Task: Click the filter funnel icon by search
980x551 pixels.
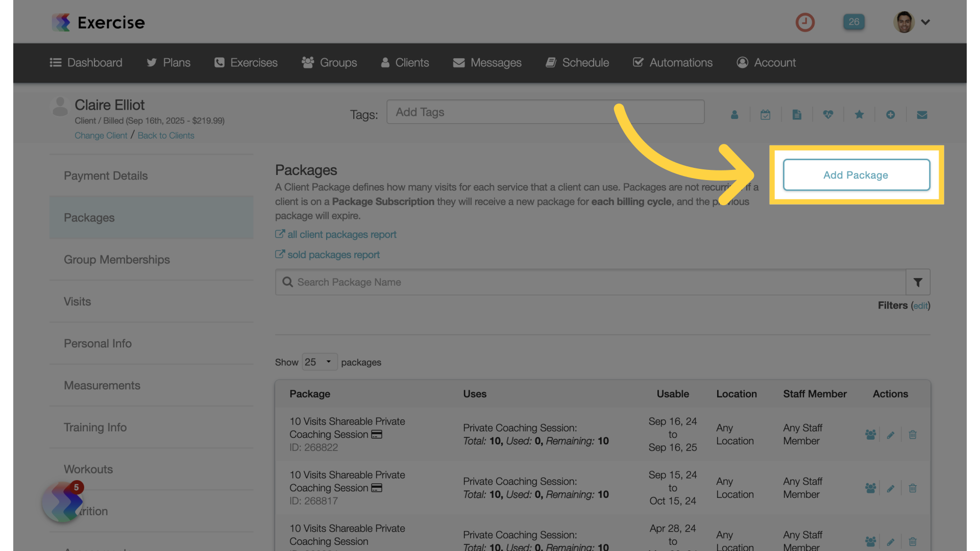Action: [918, 282]
